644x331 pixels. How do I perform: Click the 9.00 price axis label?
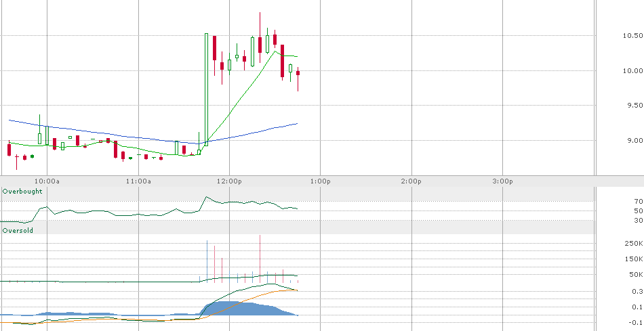click(635, 140)
